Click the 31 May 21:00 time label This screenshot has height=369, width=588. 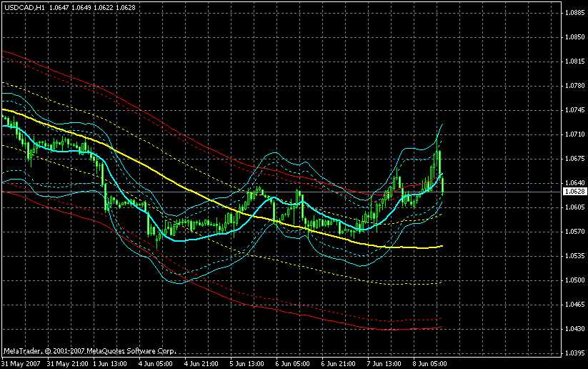point(67,364)
